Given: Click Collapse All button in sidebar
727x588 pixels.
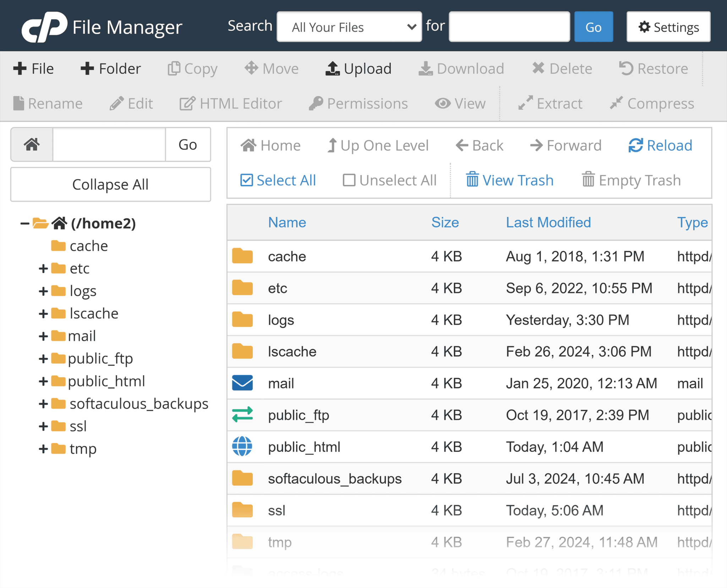Looking at the screenshot, I should (110, 184).
